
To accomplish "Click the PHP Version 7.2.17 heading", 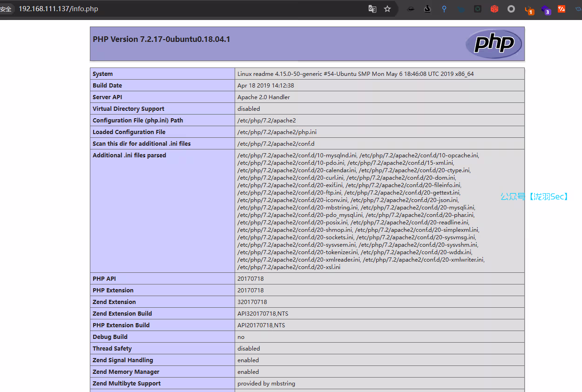I will (x=161, y=39).
